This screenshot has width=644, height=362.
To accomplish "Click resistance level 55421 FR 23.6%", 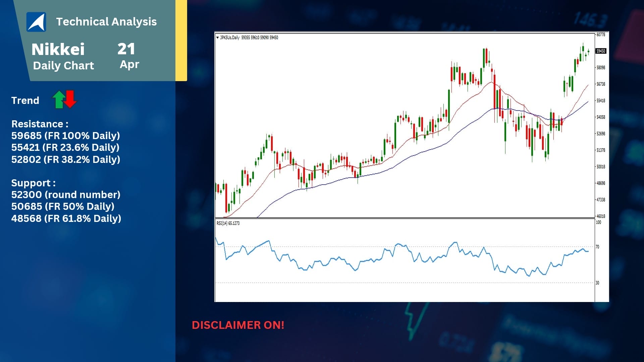I will [x=65, y=147].
